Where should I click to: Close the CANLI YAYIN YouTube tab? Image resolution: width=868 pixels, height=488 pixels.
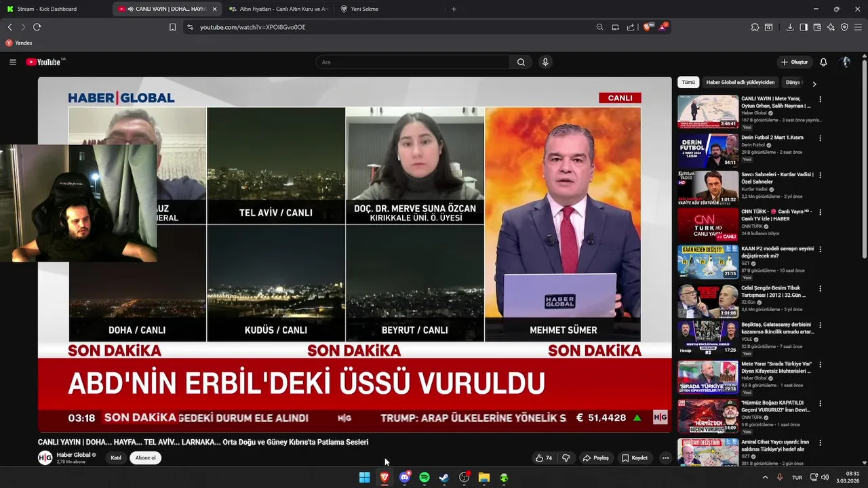click(214, 9)
